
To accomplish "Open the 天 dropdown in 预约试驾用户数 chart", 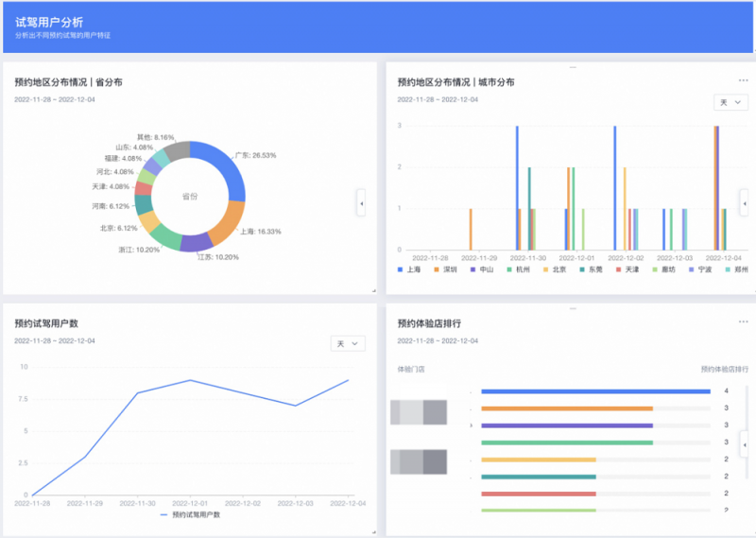I will [x=346, y=344].
